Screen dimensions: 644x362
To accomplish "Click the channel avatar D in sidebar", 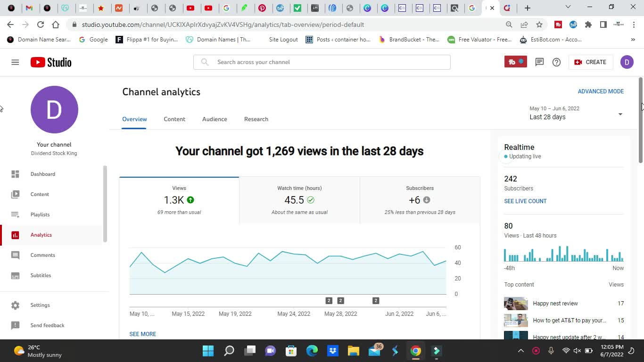I will coord(54,109).
